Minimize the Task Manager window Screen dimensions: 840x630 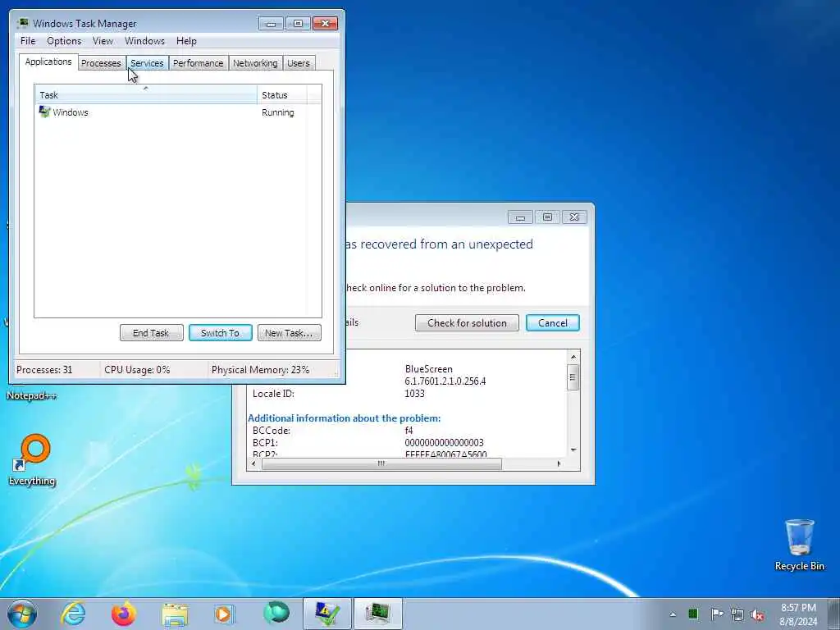271,24
